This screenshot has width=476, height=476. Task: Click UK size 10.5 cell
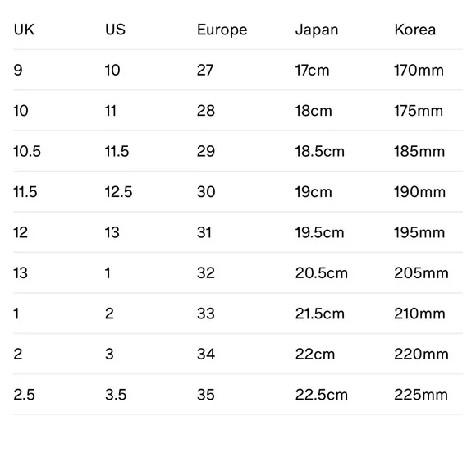(27, 151)
